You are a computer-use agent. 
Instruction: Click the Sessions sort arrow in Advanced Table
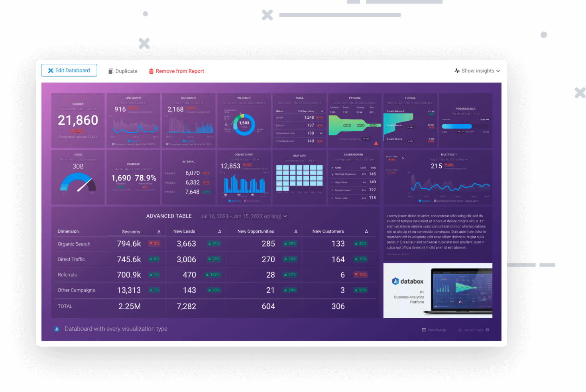(159, 231)
